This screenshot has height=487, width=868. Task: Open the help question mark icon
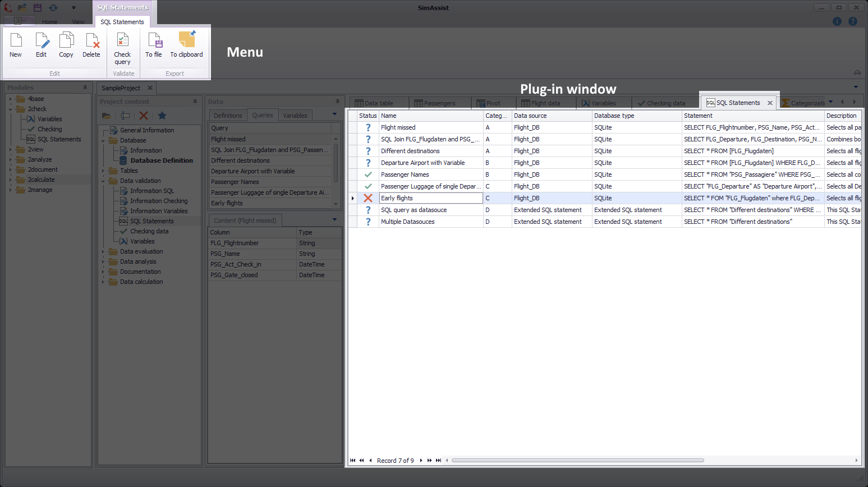point(853,21)
